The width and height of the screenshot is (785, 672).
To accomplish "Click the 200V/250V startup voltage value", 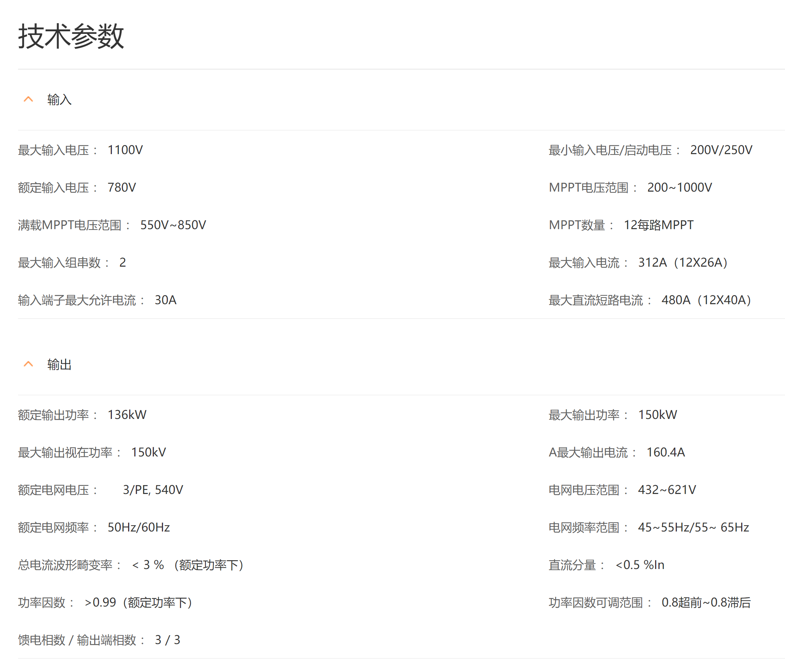I will tap(721, 150).
